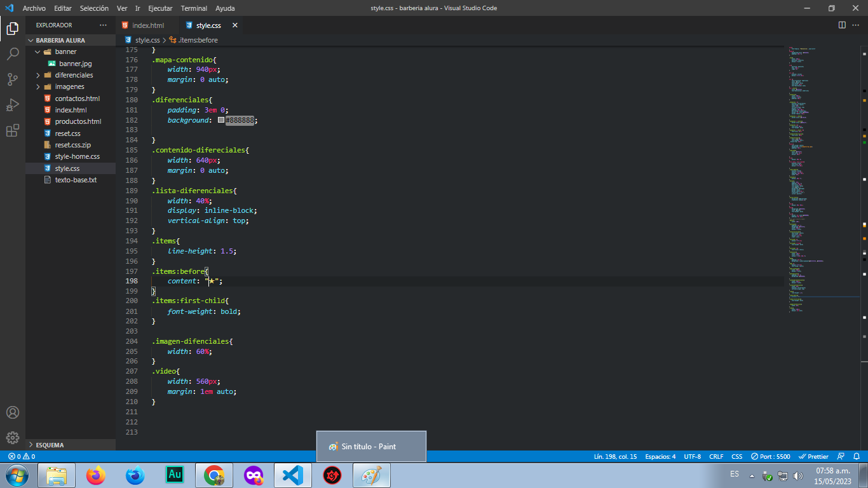Open index.html in the file explorer
Image resolution: width=868 pixels, height=488 pixels.
[71, 110]
